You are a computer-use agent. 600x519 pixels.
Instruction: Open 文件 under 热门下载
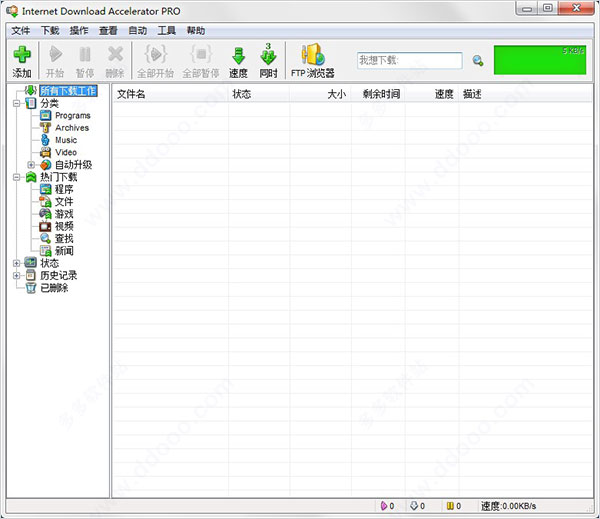coord(64,201)
